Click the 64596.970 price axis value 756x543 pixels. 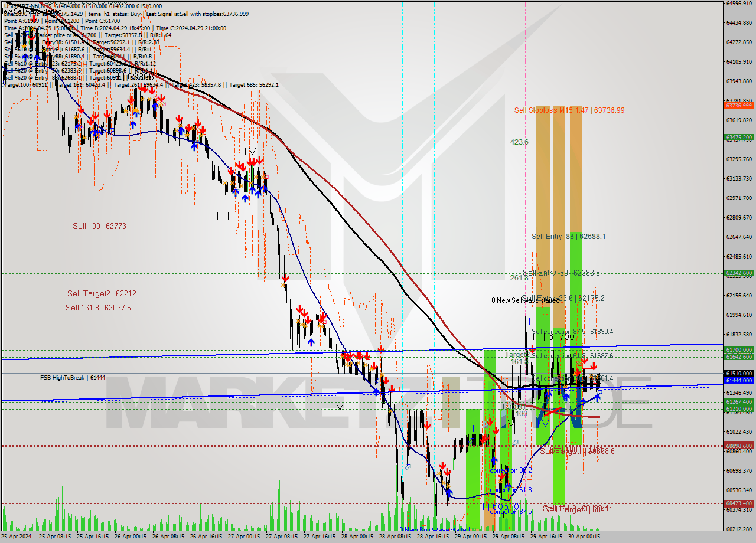(739, 4)
